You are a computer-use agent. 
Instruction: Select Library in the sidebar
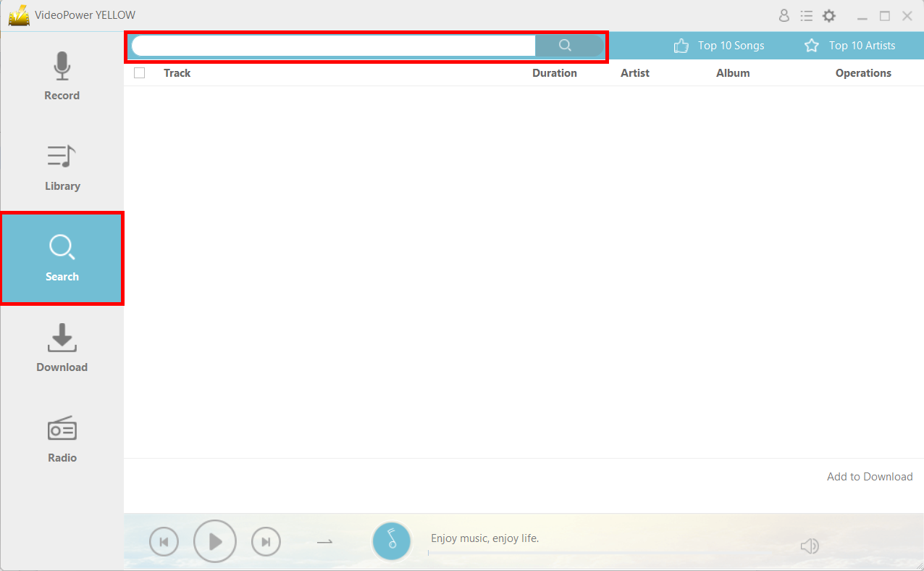[62, 167]
